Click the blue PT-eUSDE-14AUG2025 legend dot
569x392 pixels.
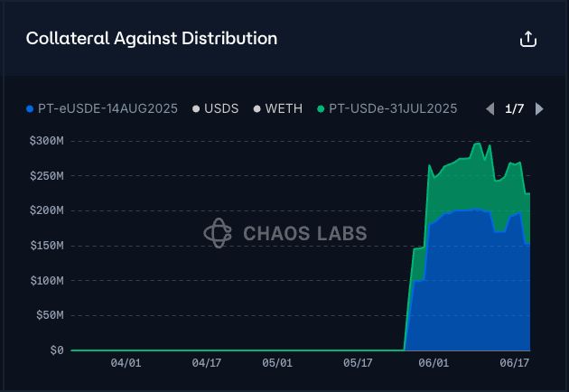(30, 109)
